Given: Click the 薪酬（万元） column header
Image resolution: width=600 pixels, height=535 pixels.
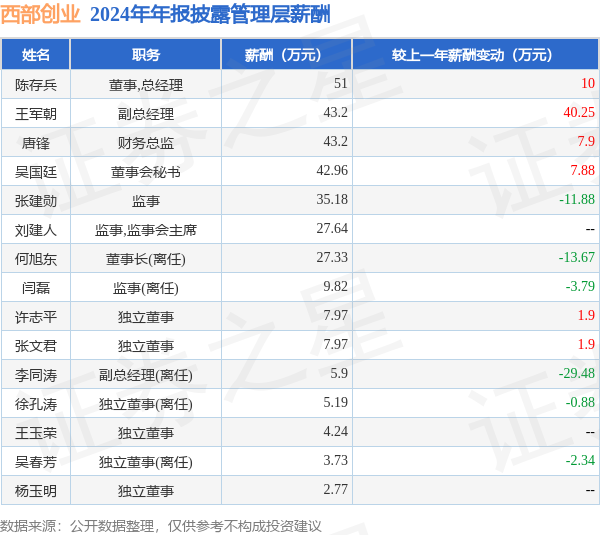Looking at the screenshot, I should point(286,55).
